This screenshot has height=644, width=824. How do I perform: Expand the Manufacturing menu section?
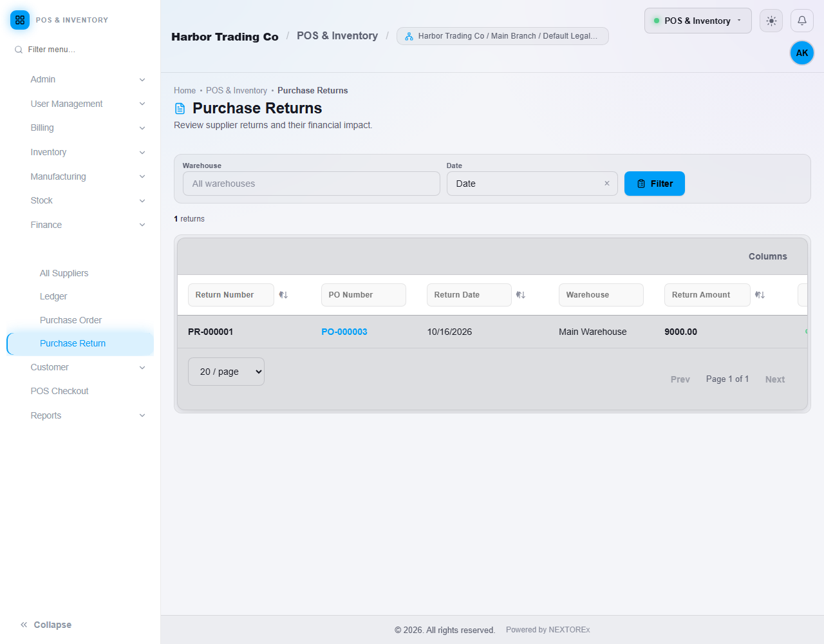[88, 176]
